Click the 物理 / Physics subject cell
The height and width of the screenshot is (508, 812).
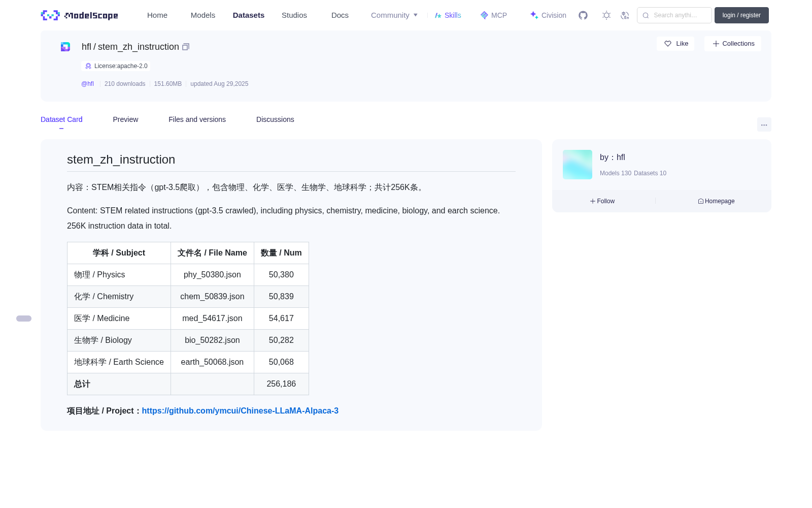119,275
